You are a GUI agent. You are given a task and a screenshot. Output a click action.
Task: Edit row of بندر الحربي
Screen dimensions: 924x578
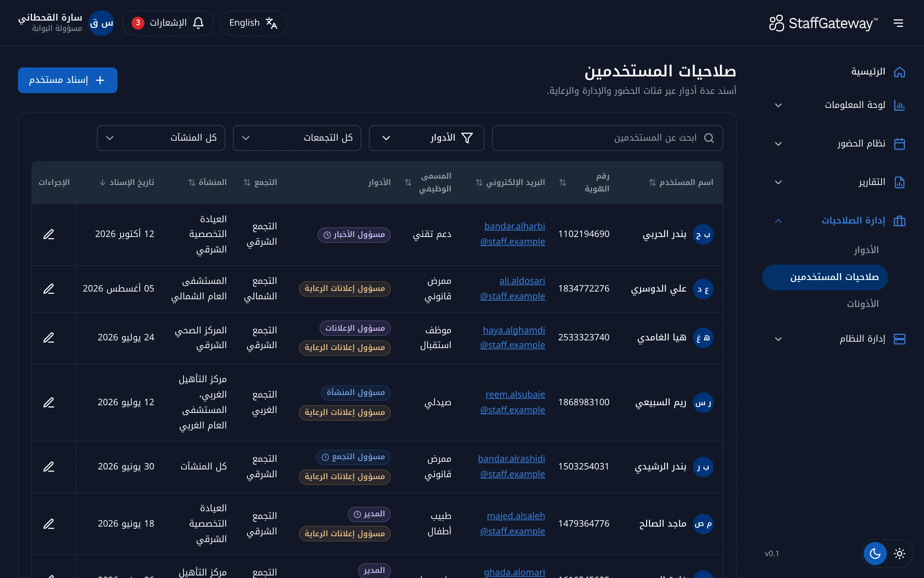(x=49, y=234)
